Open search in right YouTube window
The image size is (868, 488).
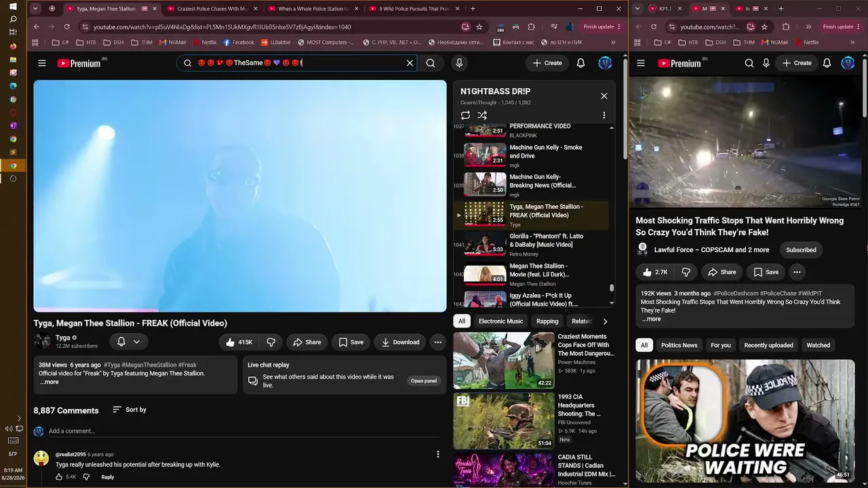coord(749,63)
